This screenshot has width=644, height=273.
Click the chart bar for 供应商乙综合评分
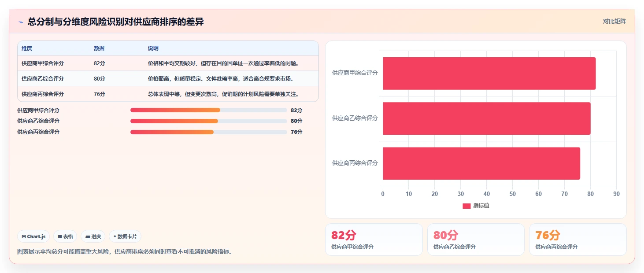click(486, 118)
